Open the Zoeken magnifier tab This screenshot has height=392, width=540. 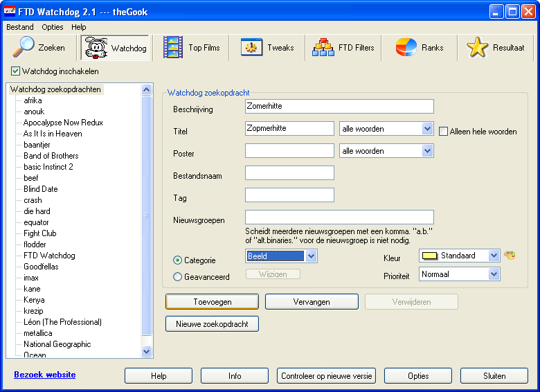pyautogui.click(x=39, y=48)
